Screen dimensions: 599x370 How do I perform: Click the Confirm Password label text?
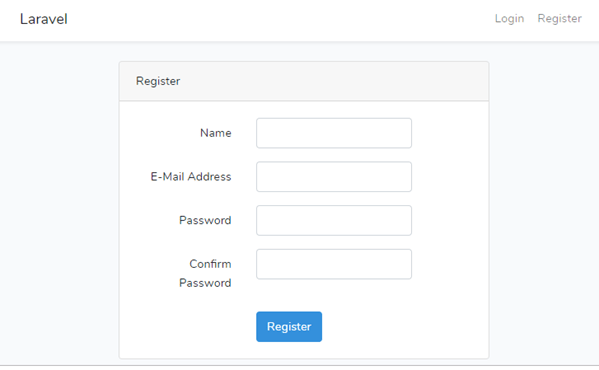pyautogui.click(x=205, y=273)
